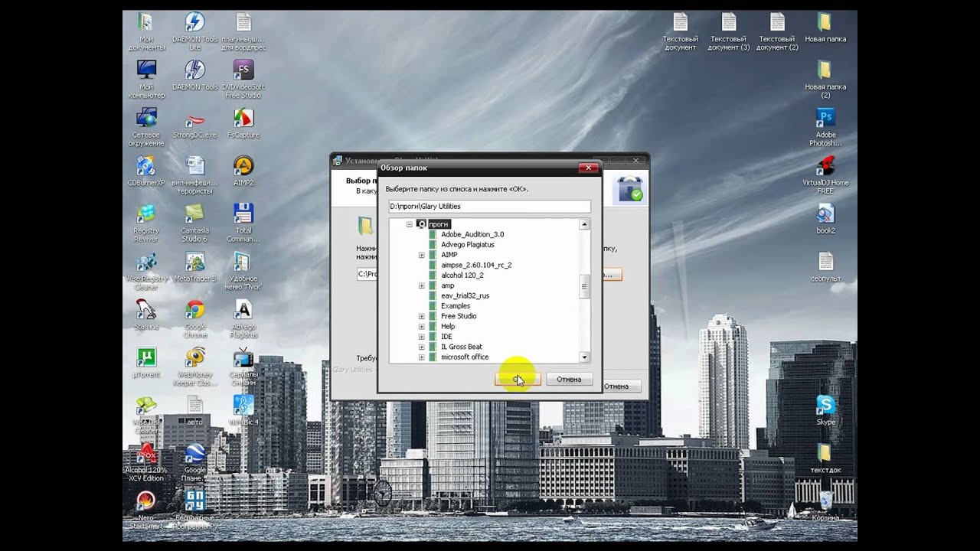Image resolution: width=980 pixels, height=551 pixels.
Task: Launch DAEMON Tools Lite shortcut
Action: click(194, 31)
